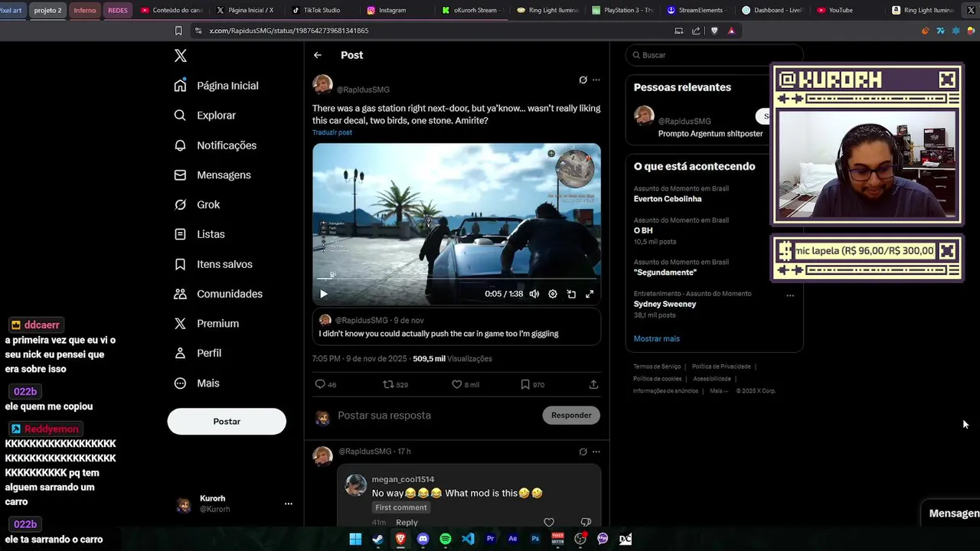Open more options on the main post
This screenshot has height=551, width=980.
pyautogui.click(x=596, y=80)
